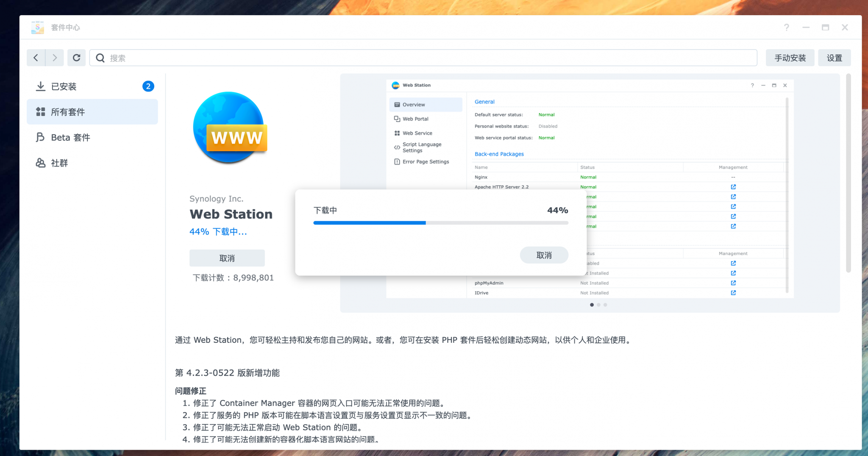Screen dimensions: 868x456
Task: Click the Back-end Packages heading in preview
Action: [499, 154]
